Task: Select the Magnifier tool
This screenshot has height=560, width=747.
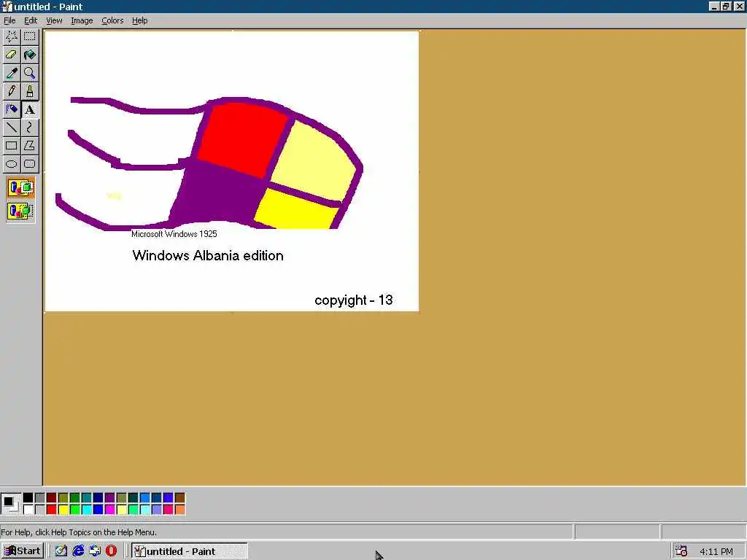Action: coord(29,73)
